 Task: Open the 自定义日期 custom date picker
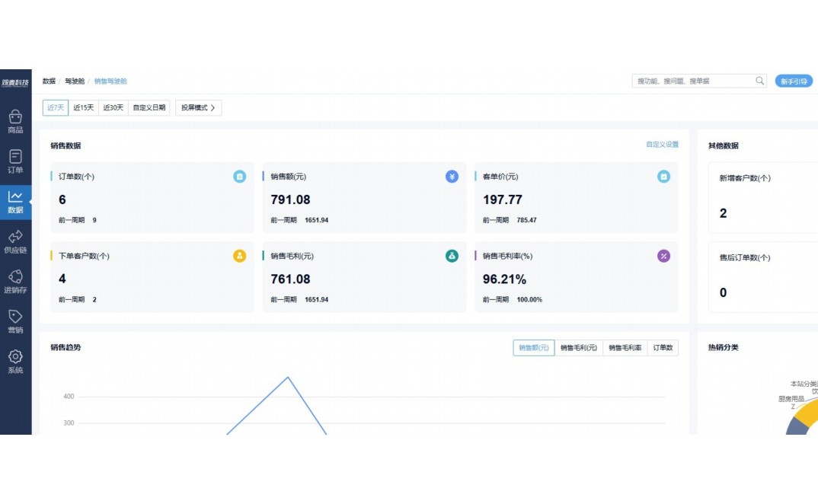tap(149, 108)
